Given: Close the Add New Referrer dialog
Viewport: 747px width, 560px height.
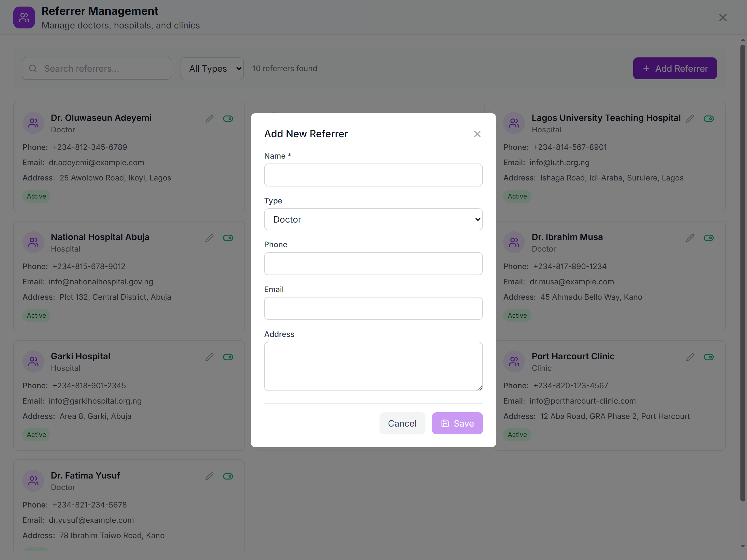Looking at the screenshot, I should [x=477, y=134].
